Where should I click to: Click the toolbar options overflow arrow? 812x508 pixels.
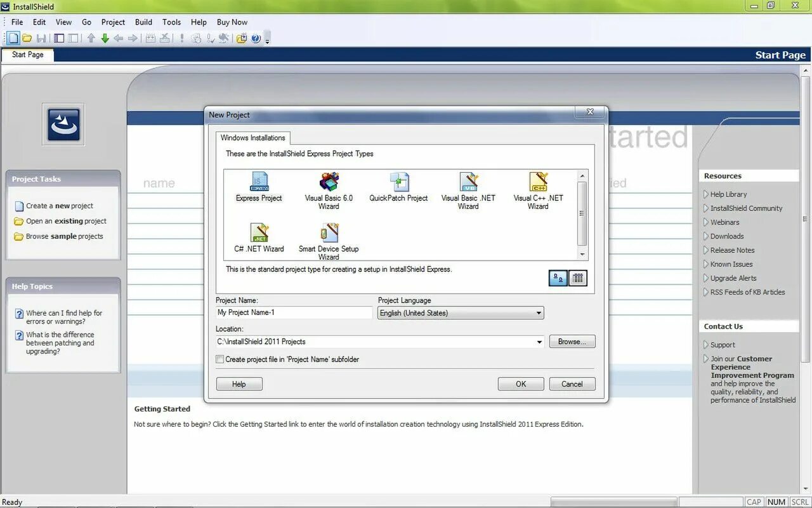click(267, 39)
